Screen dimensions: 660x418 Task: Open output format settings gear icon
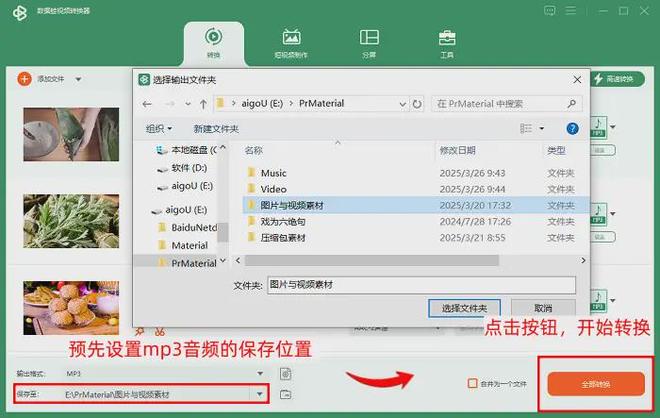click(x=285, y=373)
